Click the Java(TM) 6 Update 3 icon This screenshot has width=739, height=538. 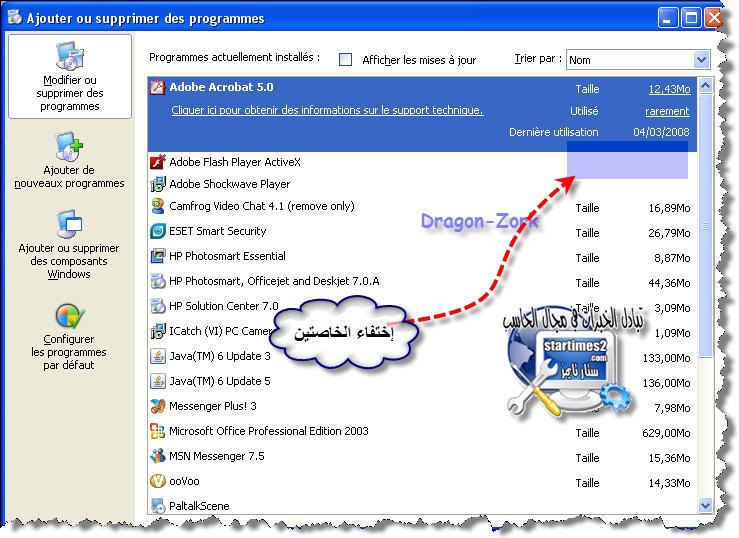157,356
